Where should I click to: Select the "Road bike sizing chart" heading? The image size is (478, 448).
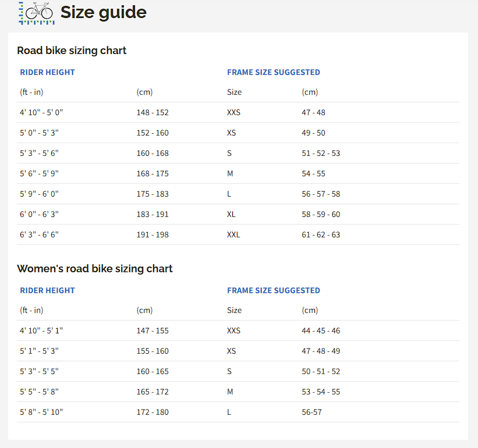point(72,51)
